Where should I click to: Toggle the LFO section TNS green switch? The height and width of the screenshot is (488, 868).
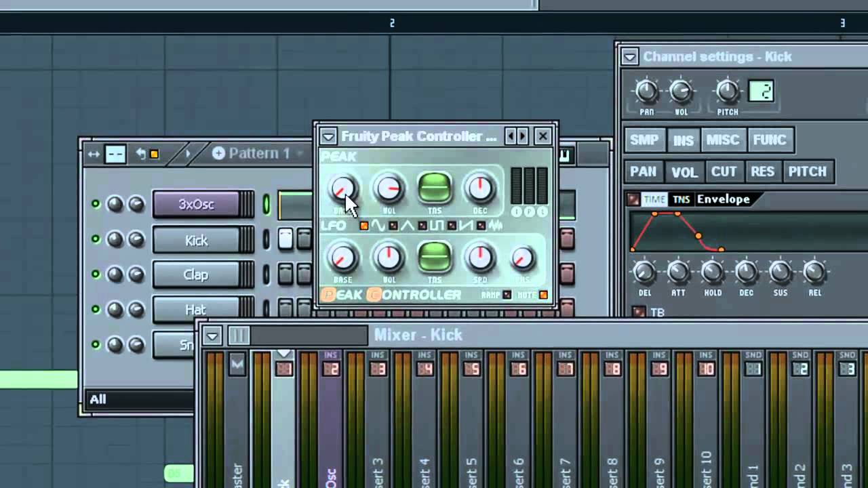(x=435, y=258)
